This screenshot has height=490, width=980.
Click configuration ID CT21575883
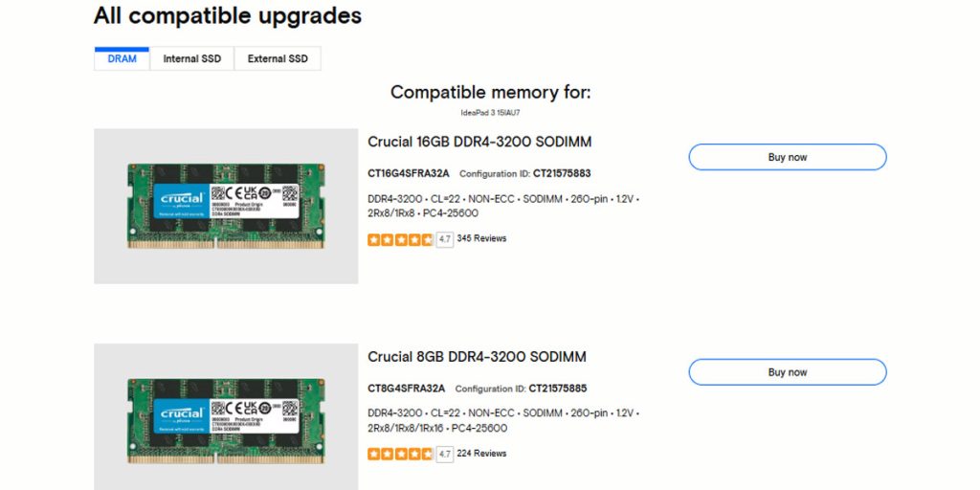pos(562,174)
